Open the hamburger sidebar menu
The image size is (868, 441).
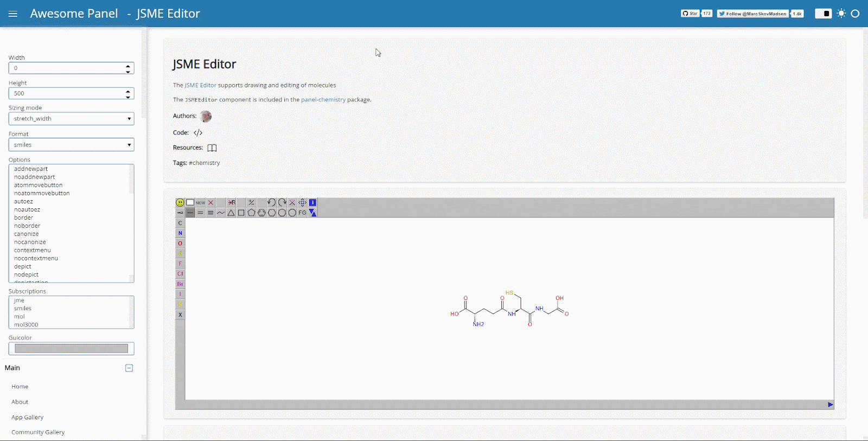(x=13, y=14)
